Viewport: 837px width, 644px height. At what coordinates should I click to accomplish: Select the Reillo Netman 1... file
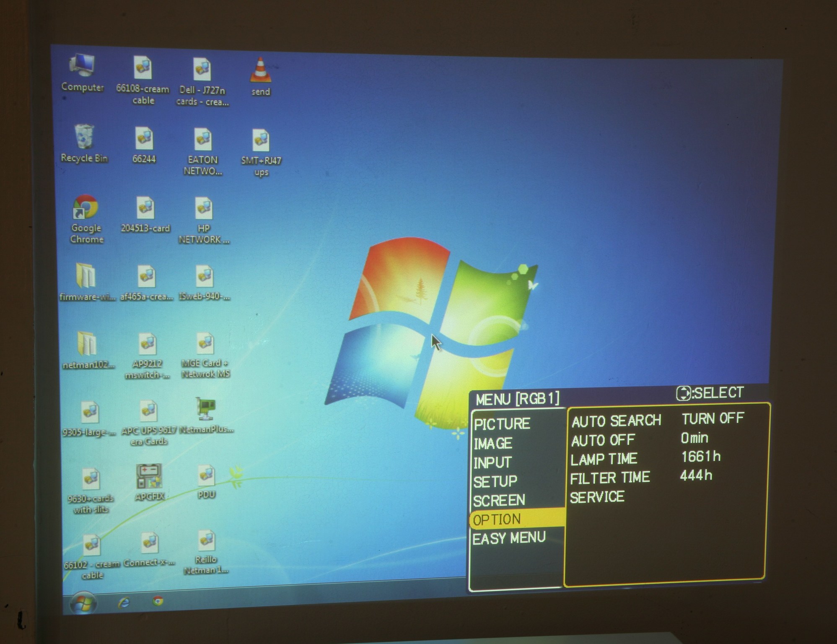tap(206, 552)
